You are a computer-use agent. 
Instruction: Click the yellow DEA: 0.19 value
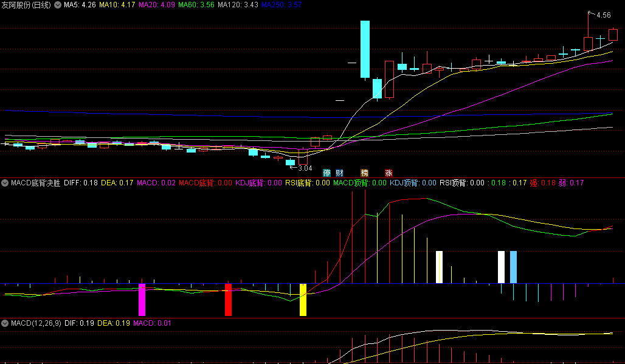114,323
